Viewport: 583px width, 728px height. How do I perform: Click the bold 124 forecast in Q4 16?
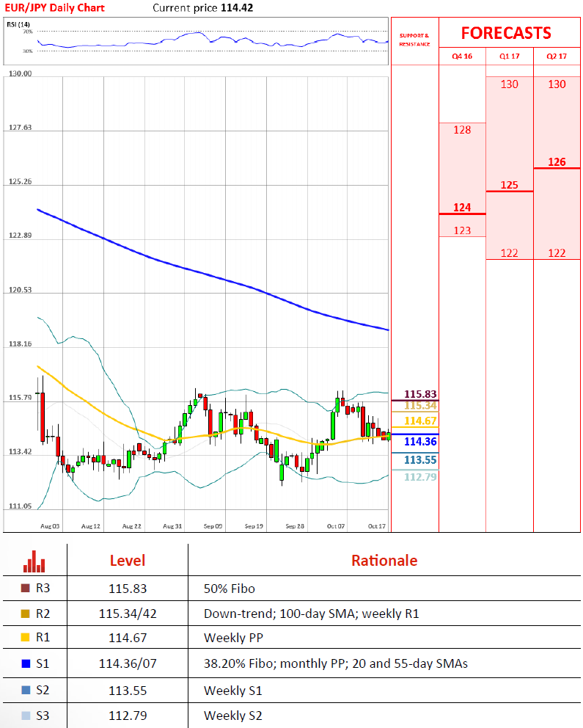tap(462, 208)
